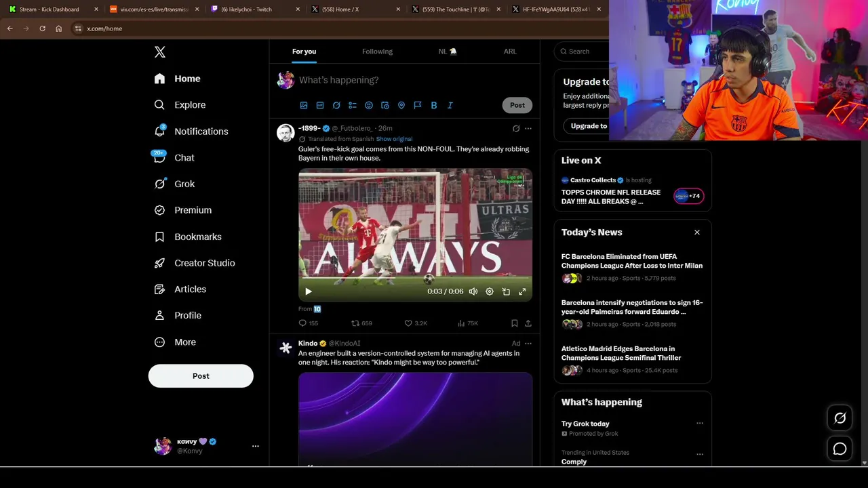Click the What's happening compose field
The height and width of the screenshot is (488, 868).
pyautogui.click(x=414, y=80)
